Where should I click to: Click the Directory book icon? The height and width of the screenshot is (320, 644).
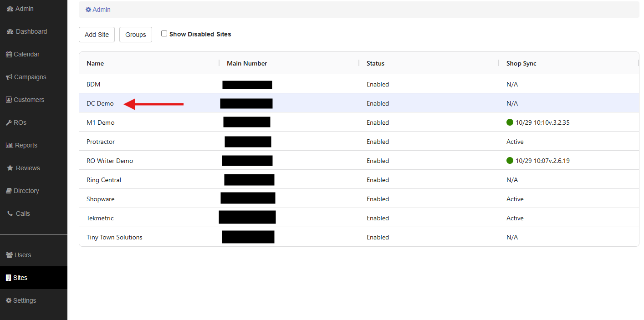click(x=9, y=191)
